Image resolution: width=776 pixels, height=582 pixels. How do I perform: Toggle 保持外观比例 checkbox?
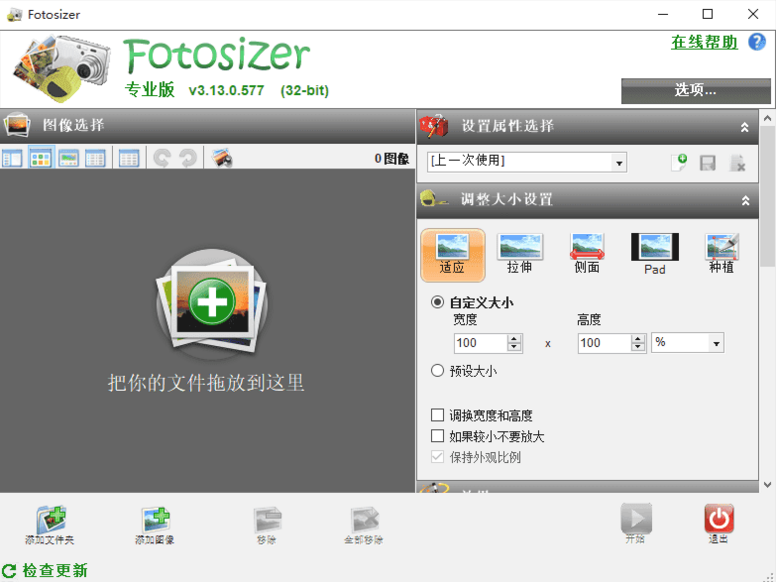tap(437, 456)
